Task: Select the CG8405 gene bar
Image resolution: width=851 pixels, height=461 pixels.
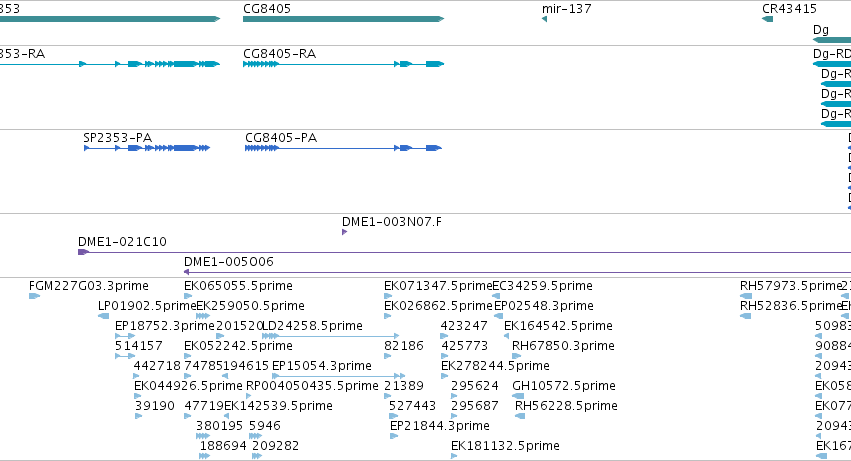Action: point(344,19)
